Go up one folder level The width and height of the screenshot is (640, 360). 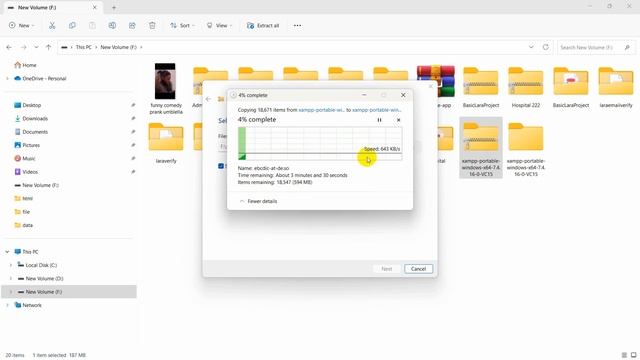coord(49,47)
